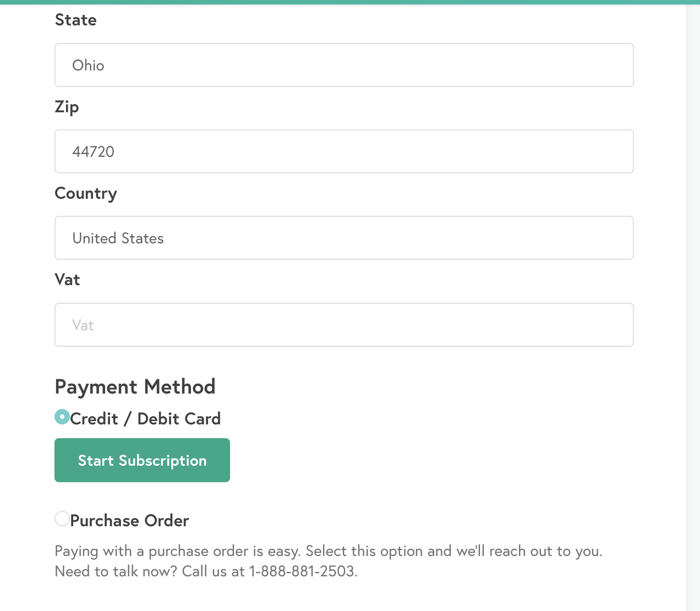Focus the Country field with United States

pyautogui.click(x=344, y=238)
